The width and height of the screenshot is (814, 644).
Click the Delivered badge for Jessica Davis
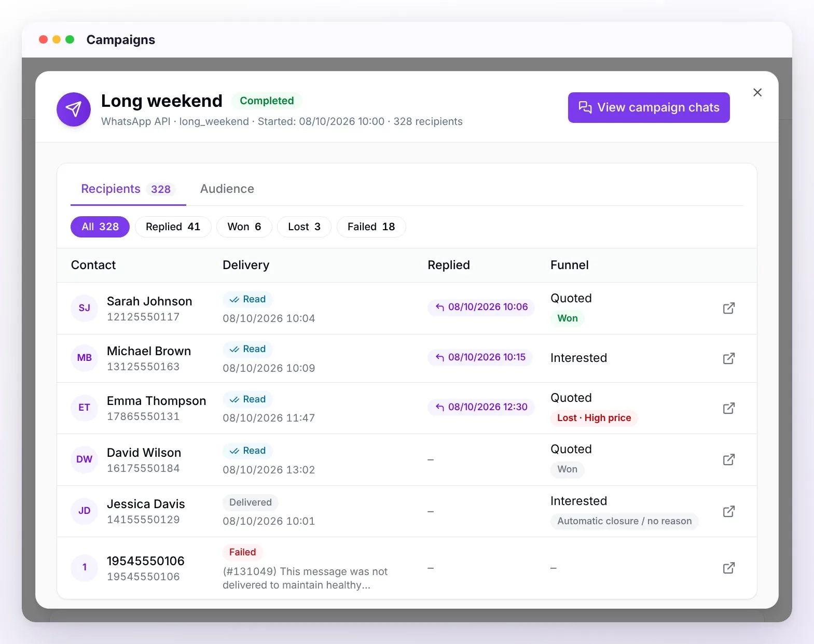pyautogui.click(x=251, y=502)
